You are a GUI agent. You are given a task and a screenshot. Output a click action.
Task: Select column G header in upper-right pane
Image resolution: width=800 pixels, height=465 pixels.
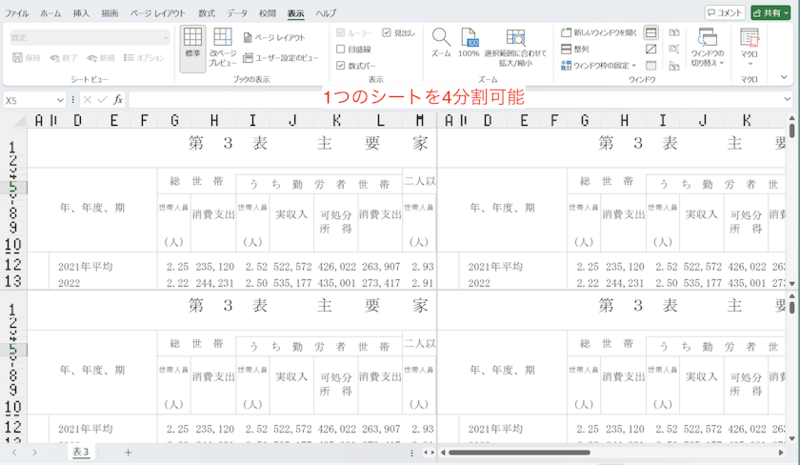(585, 120)
